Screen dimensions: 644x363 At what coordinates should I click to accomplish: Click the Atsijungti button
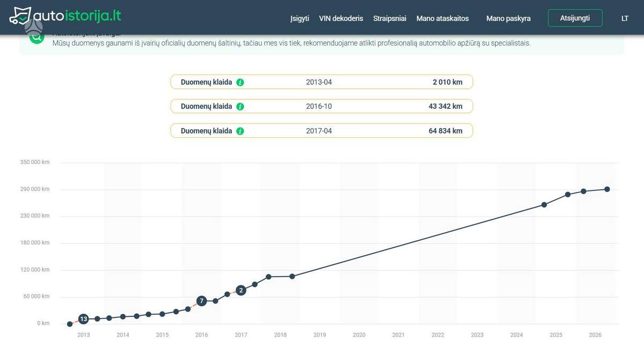[x=575, y=18]
